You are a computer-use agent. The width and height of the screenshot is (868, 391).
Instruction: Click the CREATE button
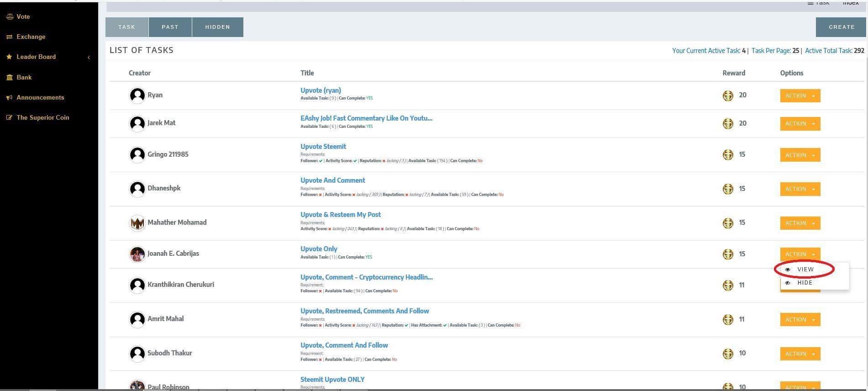click(x=842, y=27)
